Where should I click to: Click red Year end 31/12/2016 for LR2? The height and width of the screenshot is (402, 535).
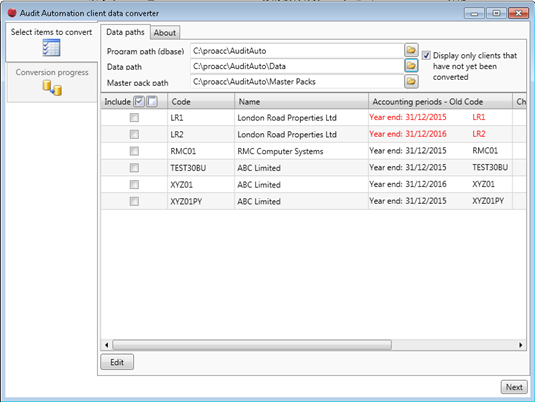(x=408, y=134)
